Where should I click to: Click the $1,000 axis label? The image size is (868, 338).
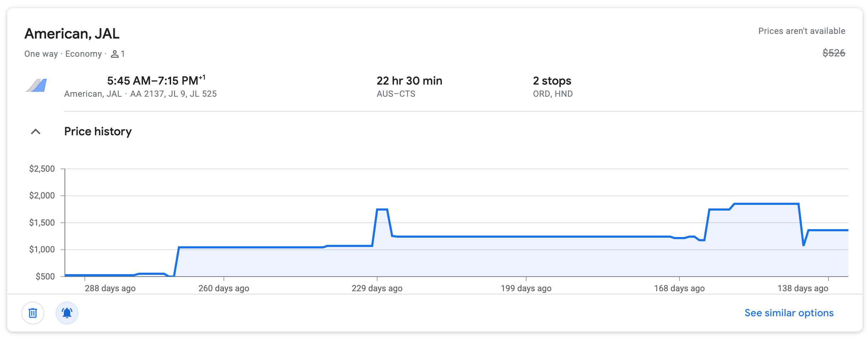pos(42,249)
